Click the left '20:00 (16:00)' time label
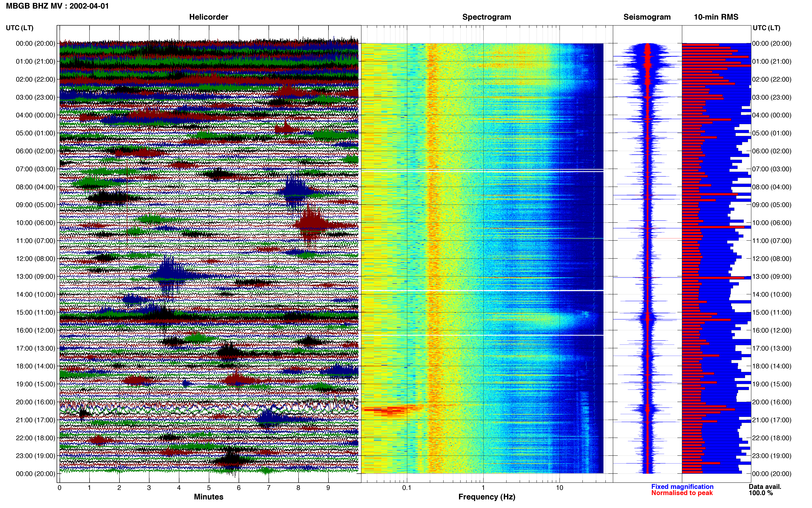812x508 pixels. [x=36, y=402]
